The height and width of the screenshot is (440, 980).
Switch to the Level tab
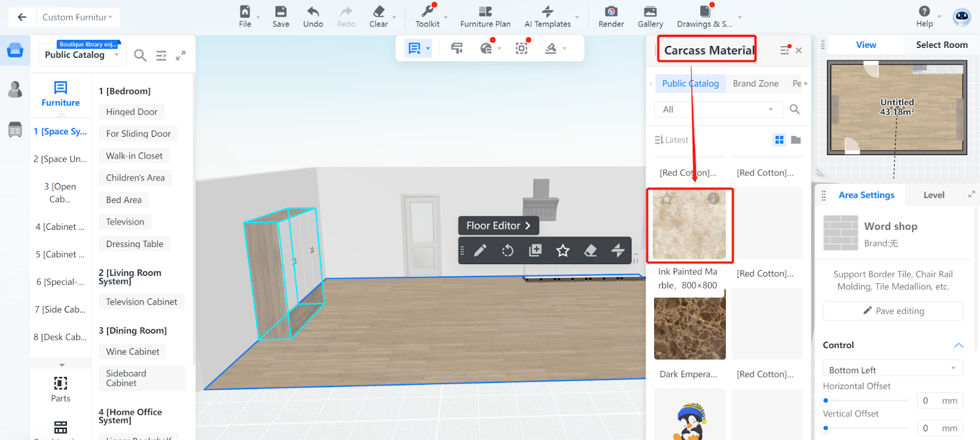point(933,195)
